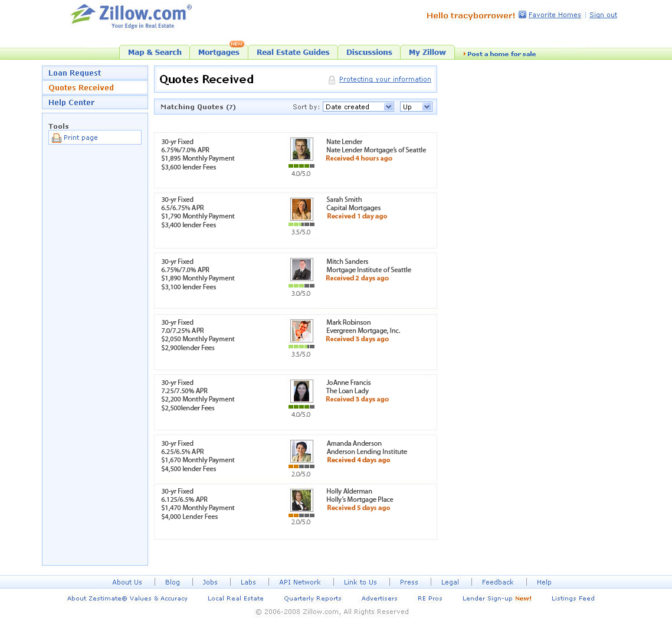
Task: Click the $1,470 Monthly Payment text
Action: [198, 508]
